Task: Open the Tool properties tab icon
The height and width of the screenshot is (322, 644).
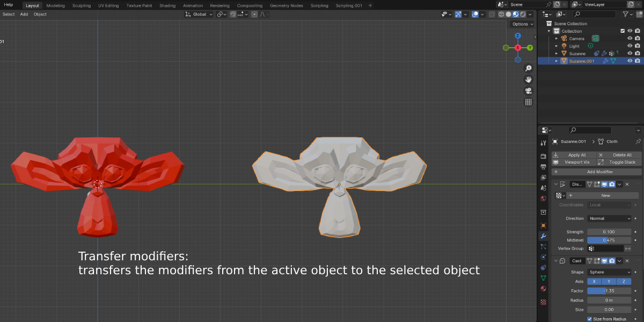Action: click(x=543, y=142)
